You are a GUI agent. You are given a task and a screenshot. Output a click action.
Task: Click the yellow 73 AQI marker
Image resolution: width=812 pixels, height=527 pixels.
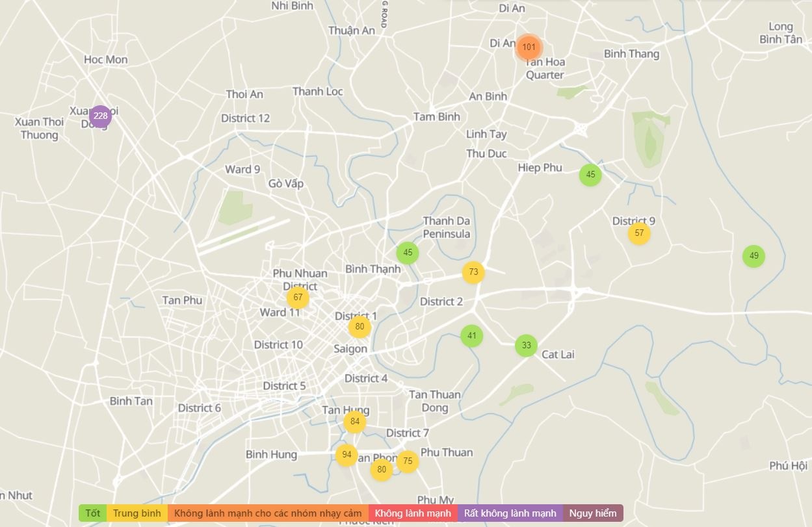[x=473, y=272]
